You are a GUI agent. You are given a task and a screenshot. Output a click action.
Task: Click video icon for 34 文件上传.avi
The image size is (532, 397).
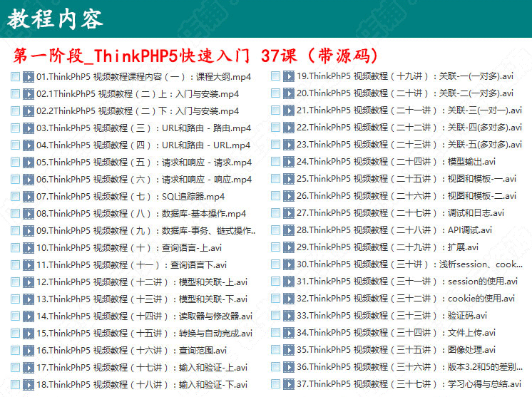point(289,333)
